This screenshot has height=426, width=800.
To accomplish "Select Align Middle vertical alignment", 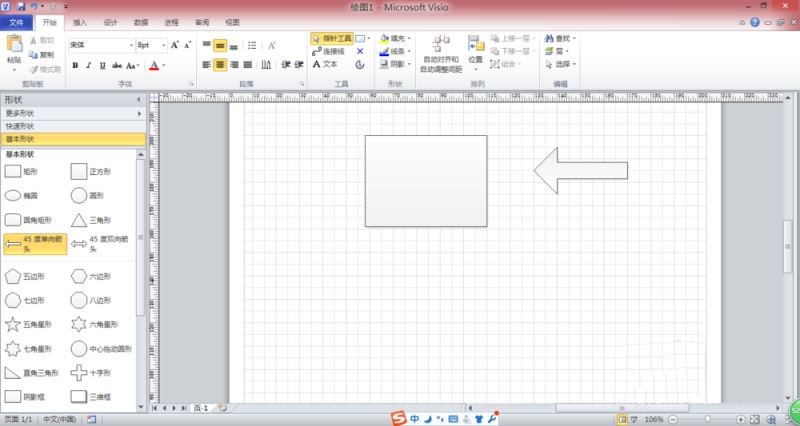I will pyautogui.click(x=220, y=45).
